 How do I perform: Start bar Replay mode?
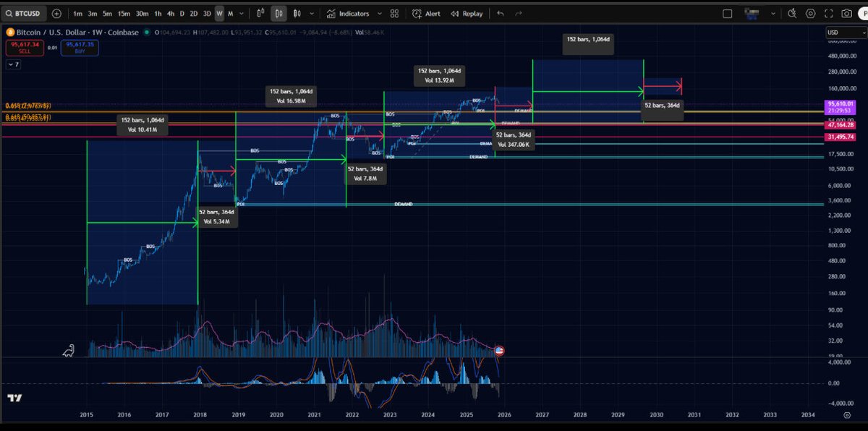(466, 14)
